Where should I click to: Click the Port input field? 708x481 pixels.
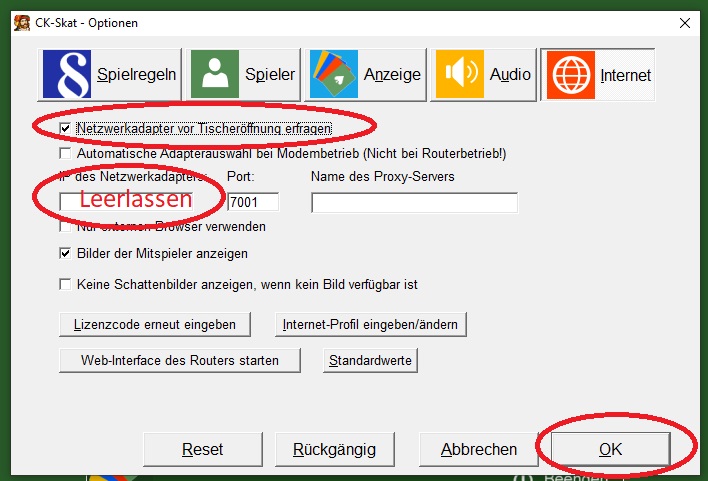pos(253,203)
